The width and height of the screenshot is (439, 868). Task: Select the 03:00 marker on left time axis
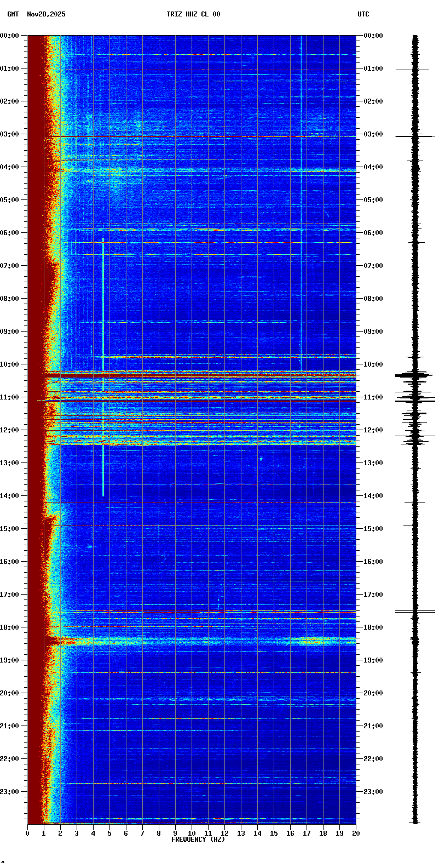9,134
